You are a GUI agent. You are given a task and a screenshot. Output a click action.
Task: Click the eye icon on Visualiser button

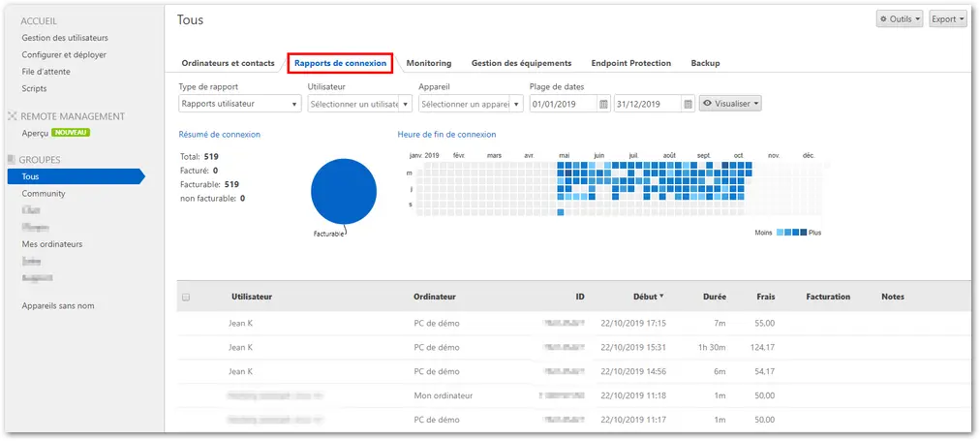pos(708,104)
